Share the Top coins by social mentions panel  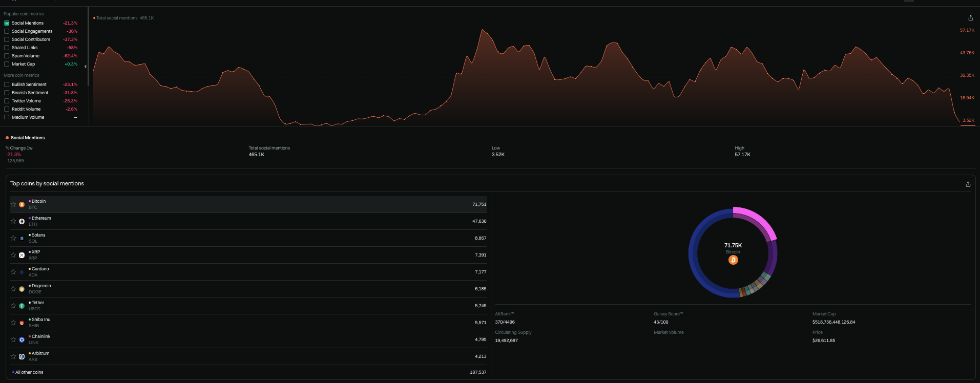click(968, 184)
